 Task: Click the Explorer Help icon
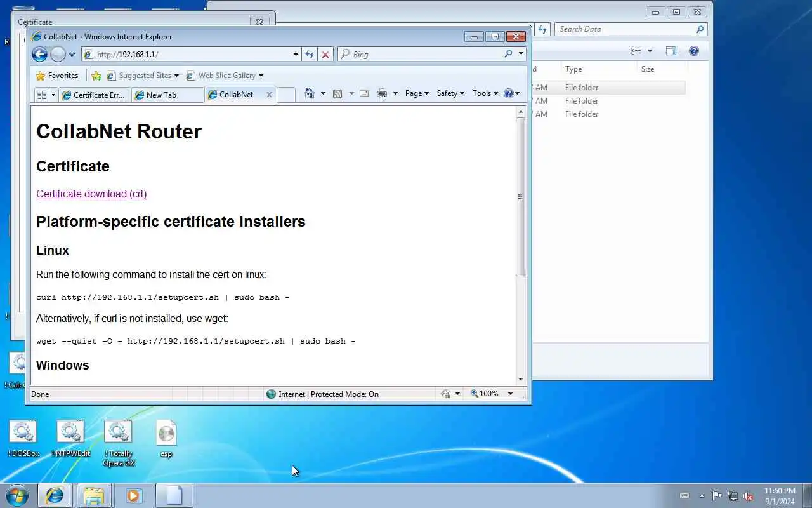pos(694,51)
